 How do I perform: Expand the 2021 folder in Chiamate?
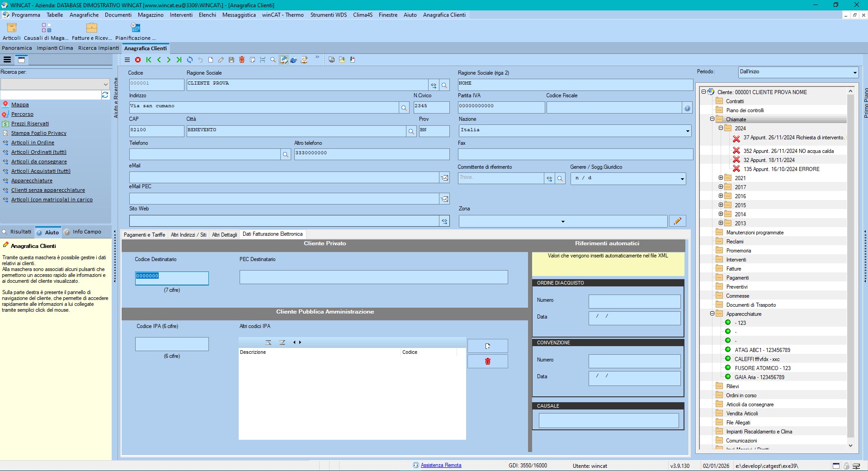click(721, 178)
